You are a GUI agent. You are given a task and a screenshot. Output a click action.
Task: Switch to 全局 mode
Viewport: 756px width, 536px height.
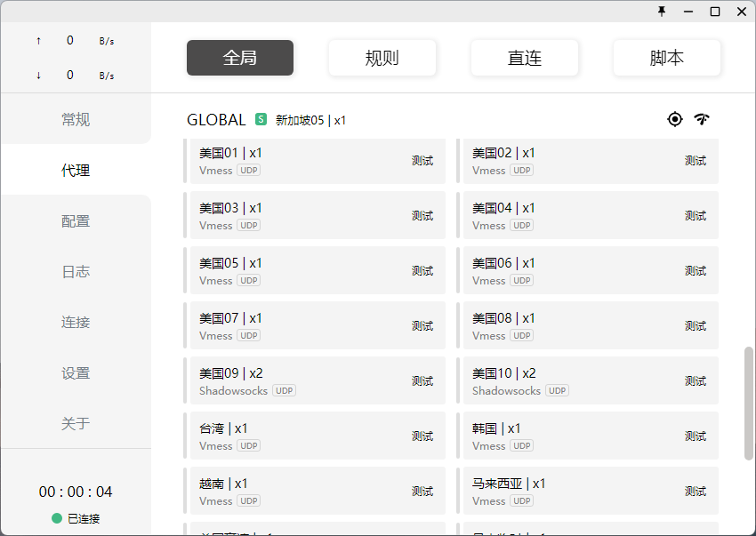pos(239,58)
